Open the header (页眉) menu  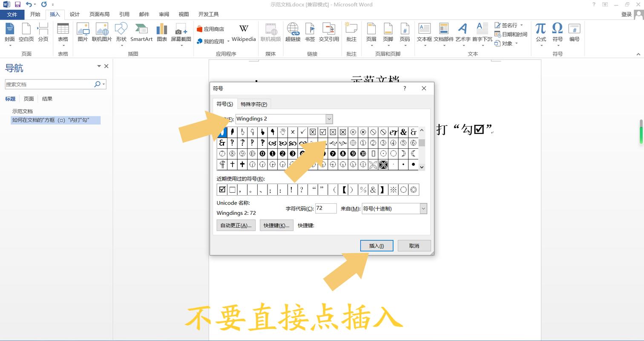371,34
